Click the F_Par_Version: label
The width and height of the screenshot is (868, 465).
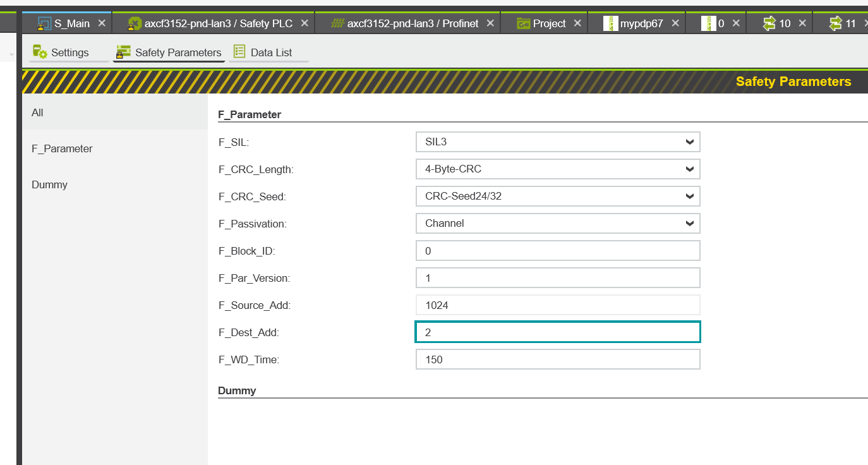point(254,278)
